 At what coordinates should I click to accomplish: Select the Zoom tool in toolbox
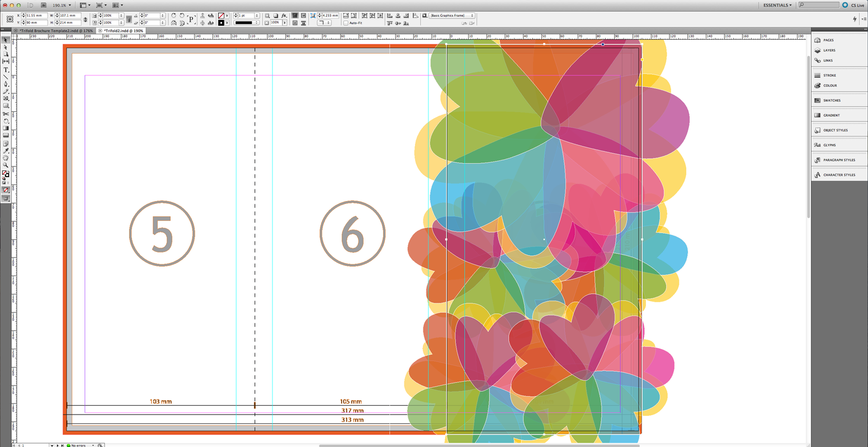coord(6,165)
